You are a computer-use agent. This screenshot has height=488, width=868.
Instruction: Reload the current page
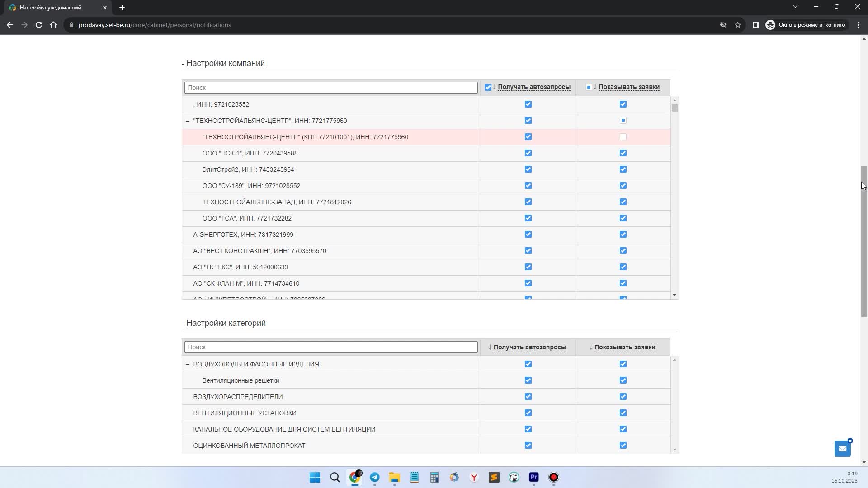click(39, 25)
